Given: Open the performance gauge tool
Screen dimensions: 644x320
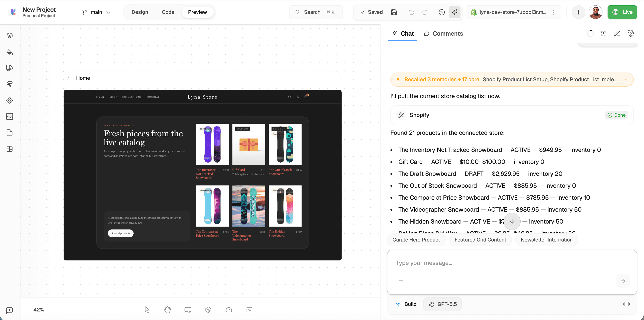Looking at the screenshot, I should click(x=229, y=310).
